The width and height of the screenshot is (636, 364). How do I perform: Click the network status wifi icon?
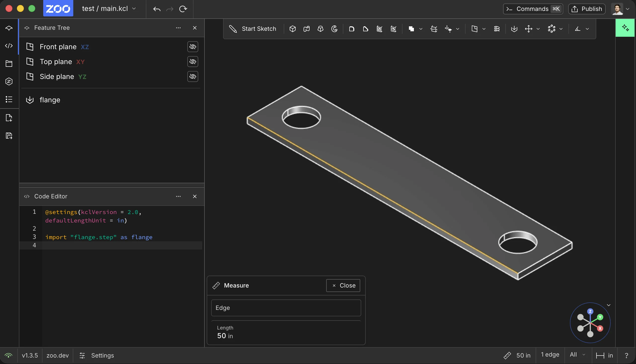pos(8,355)
